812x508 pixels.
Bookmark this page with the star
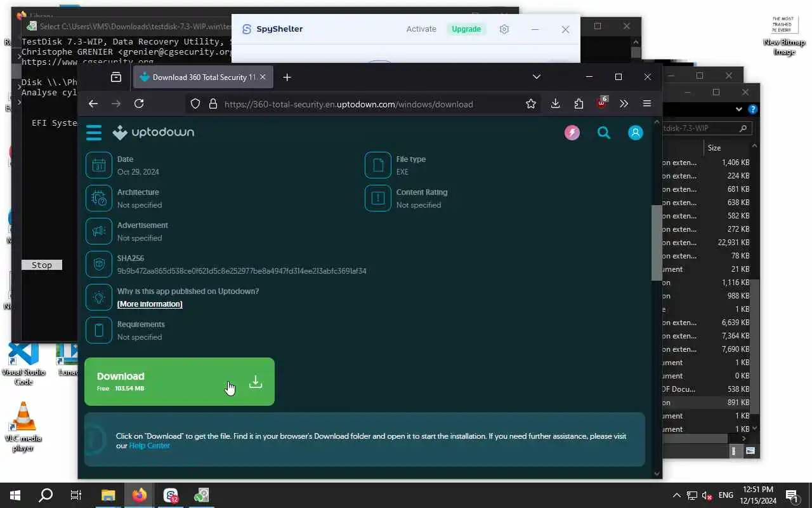531,104
